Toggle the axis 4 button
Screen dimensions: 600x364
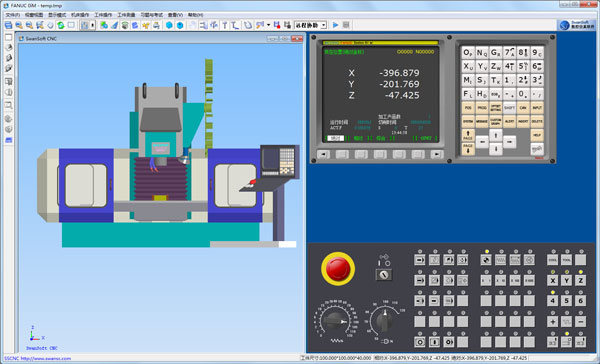552,301
